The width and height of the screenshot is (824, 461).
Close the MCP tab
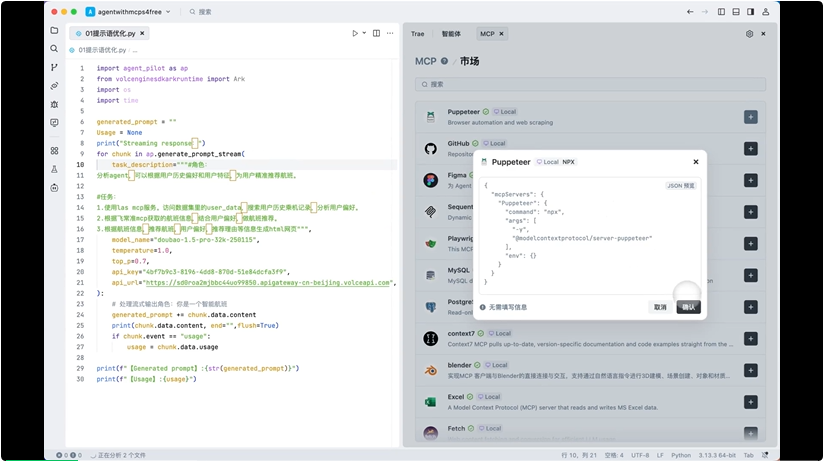[x=501, y=34]
